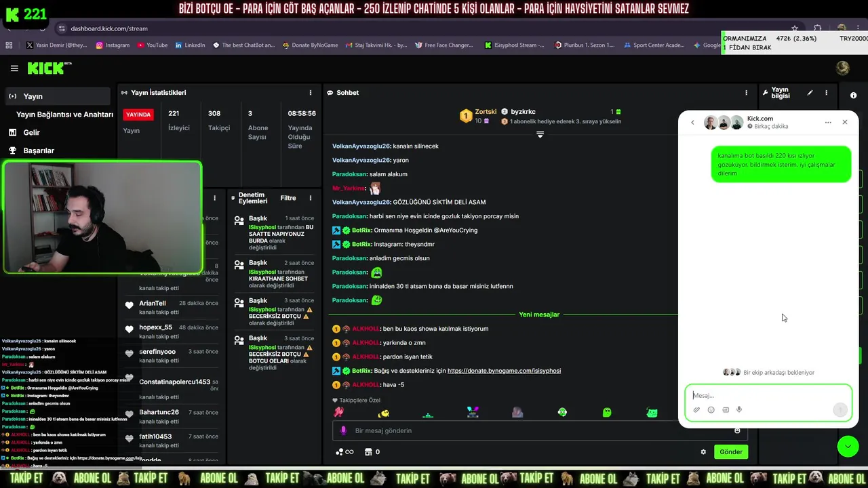Open Sohbet panel three-dot options
Image resolution: width=868 pixels, height=488 pixels.
click(746, 93)
